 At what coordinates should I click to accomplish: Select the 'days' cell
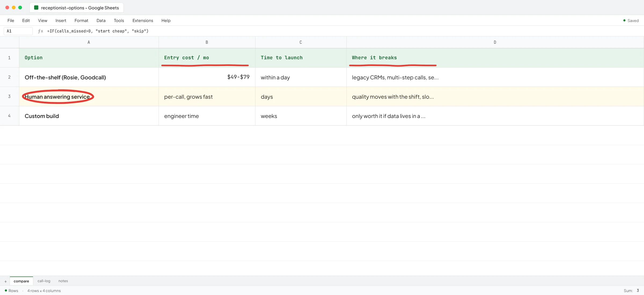pyautogui.click(x=301, y=97)
